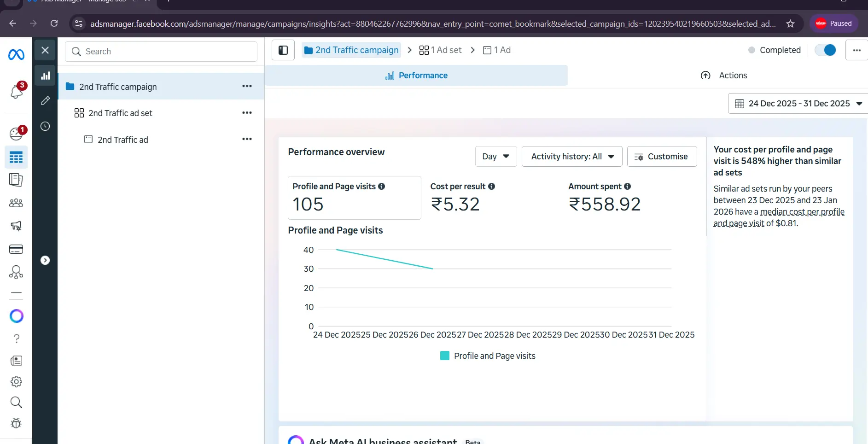Toggle the campaign on/off switch

(x=825, y=50)
